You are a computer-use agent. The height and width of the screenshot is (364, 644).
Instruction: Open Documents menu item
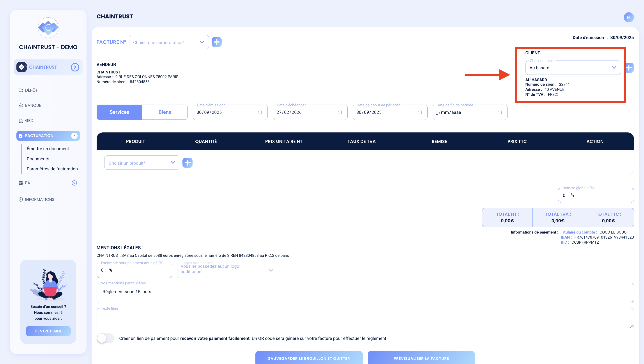(38, 159)
